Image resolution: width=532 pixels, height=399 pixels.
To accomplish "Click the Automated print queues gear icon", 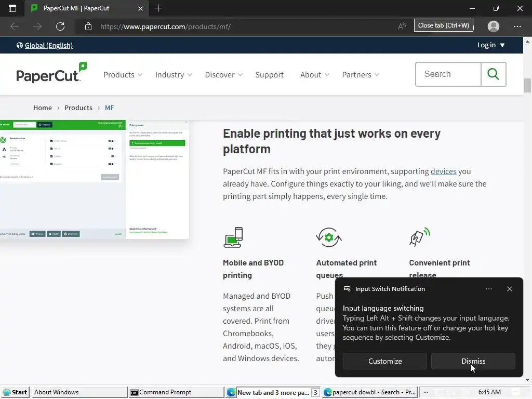I will pyautogui.click(x=329, y=237).
